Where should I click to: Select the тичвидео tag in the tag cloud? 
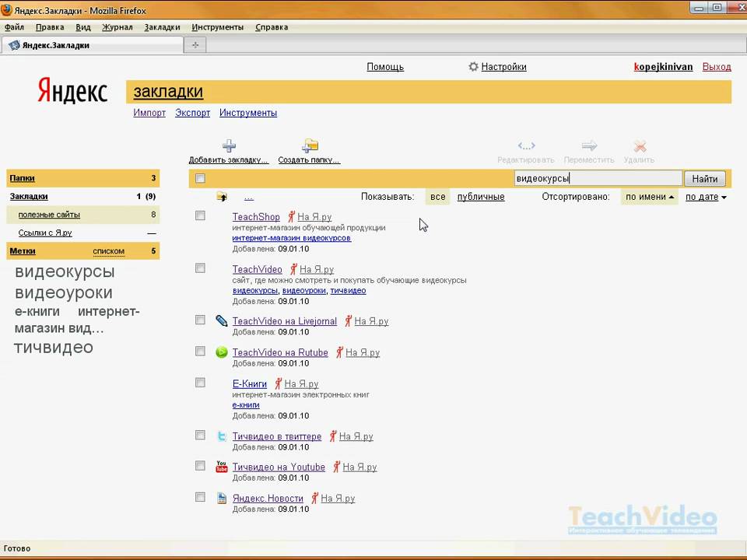[x=54, y=347]
